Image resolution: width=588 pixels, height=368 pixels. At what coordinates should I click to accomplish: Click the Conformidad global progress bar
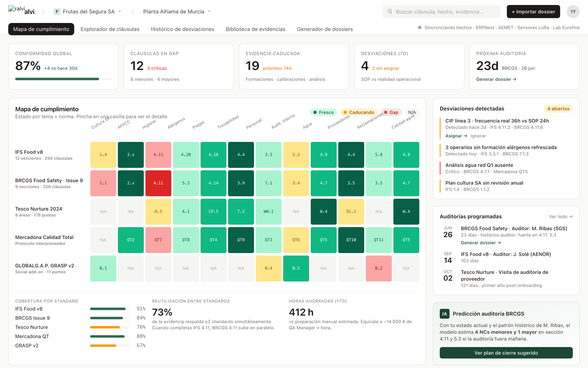[x=63, y=79]
